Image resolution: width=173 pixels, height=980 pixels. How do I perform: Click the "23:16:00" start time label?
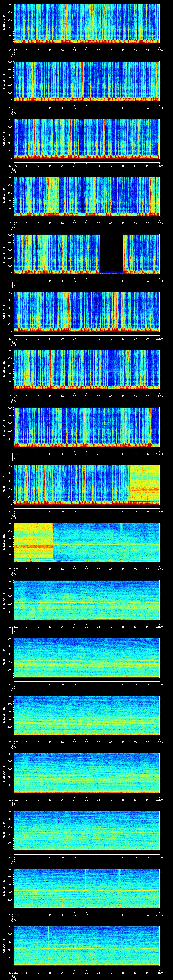click(13, 166)
